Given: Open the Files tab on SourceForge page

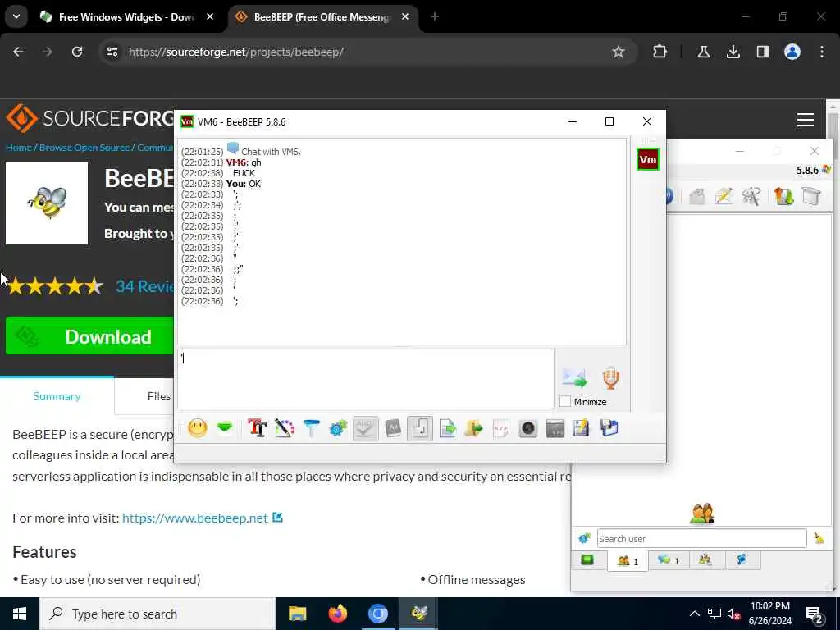Looking at the screenshot, I should tap(159, 396).
